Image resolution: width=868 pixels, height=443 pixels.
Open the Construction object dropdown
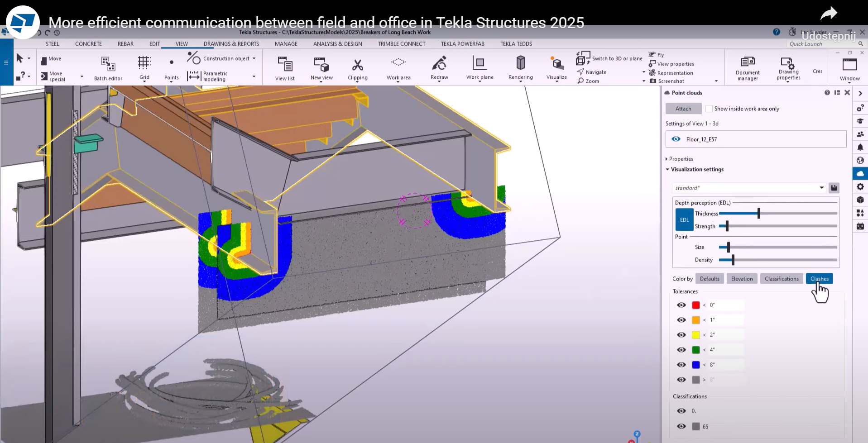[x=254, y=58]
